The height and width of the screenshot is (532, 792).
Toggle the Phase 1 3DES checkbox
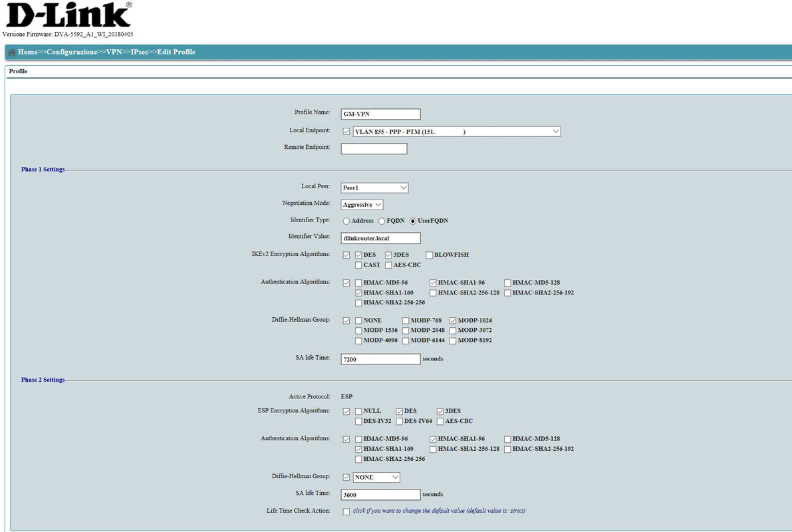[x=388, y=255]
